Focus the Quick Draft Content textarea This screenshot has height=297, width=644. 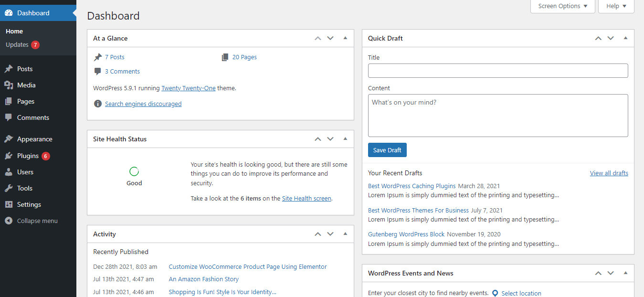(x=498, y=116)
